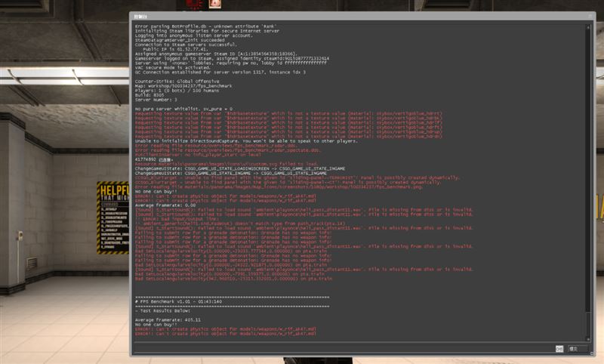Select the "Average framerate: 0.00" line

click(165, 205)
